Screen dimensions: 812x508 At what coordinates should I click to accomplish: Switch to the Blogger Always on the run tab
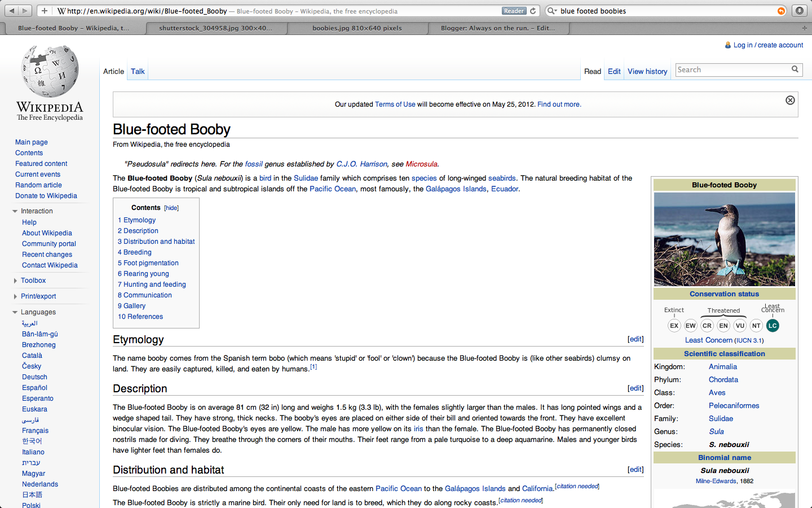pos(498,28)
